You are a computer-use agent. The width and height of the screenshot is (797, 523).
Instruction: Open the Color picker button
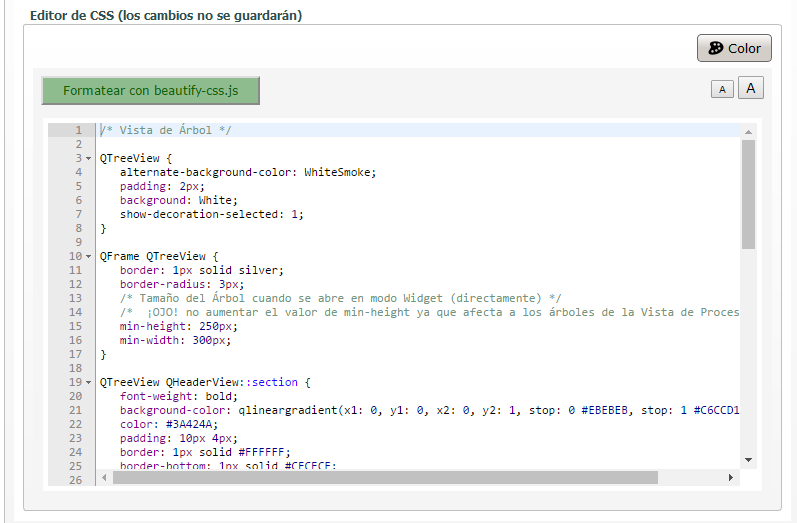pos(734,48)
